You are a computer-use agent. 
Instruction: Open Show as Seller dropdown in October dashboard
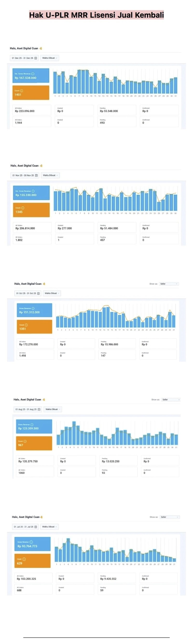[169, 284]
